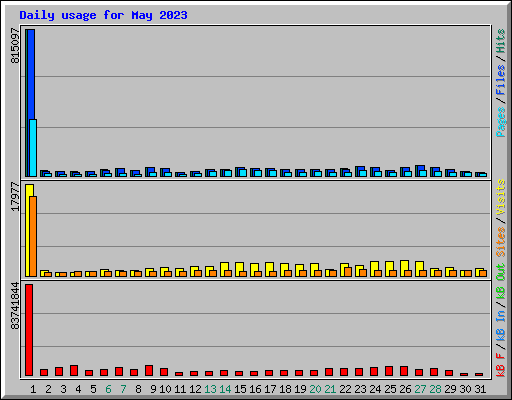This screenshot has height=400, width=512.
Task: Click the 'Daily usage for May 2023' title
Action: [103, 15]
